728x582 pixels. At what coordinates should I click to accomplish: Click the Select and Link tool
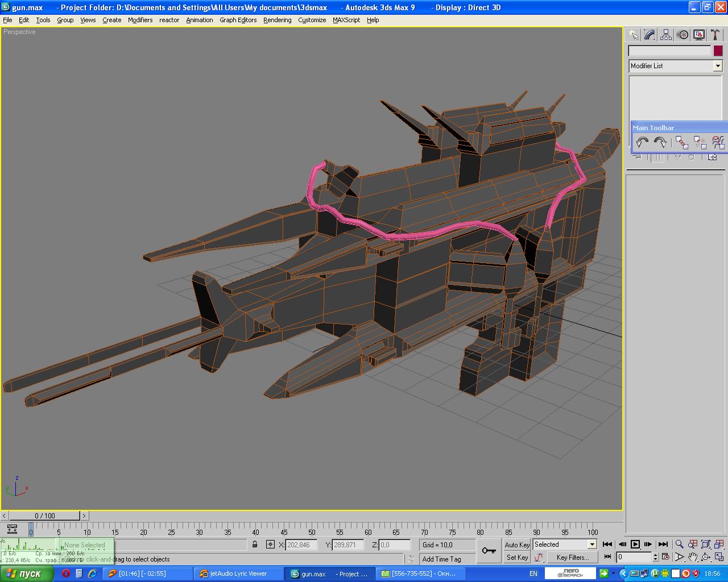[x=681, y=142]
